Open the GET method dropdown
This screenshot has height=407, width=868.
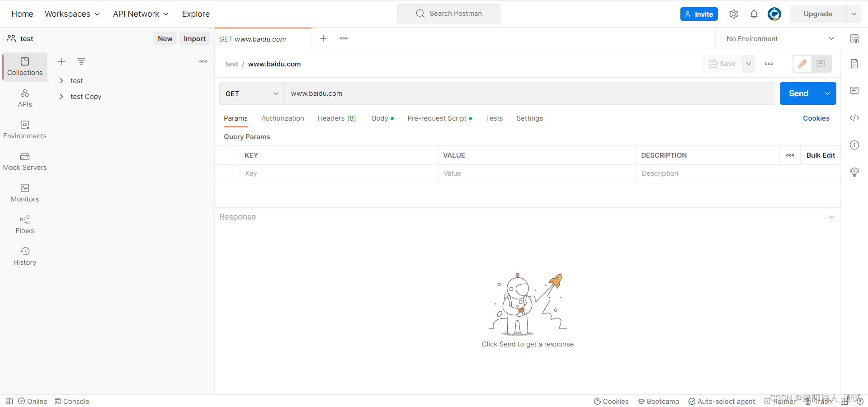point(252,94)
